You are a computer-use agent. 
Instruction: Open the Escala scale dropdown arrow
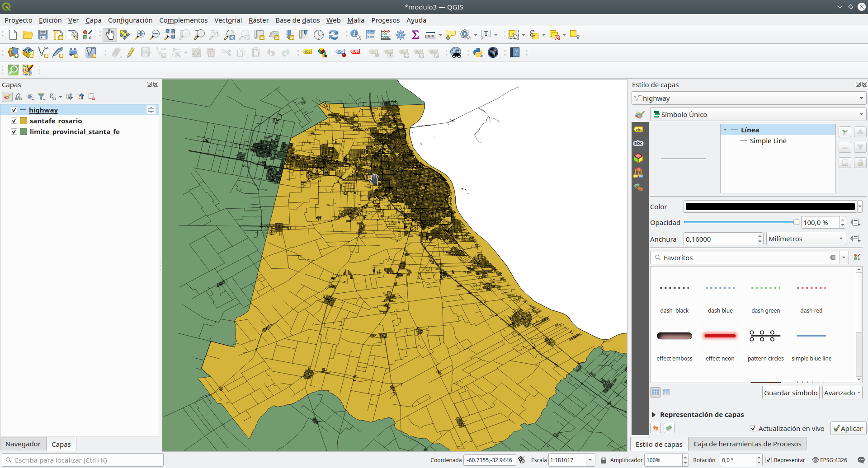(x=590, y=460)
